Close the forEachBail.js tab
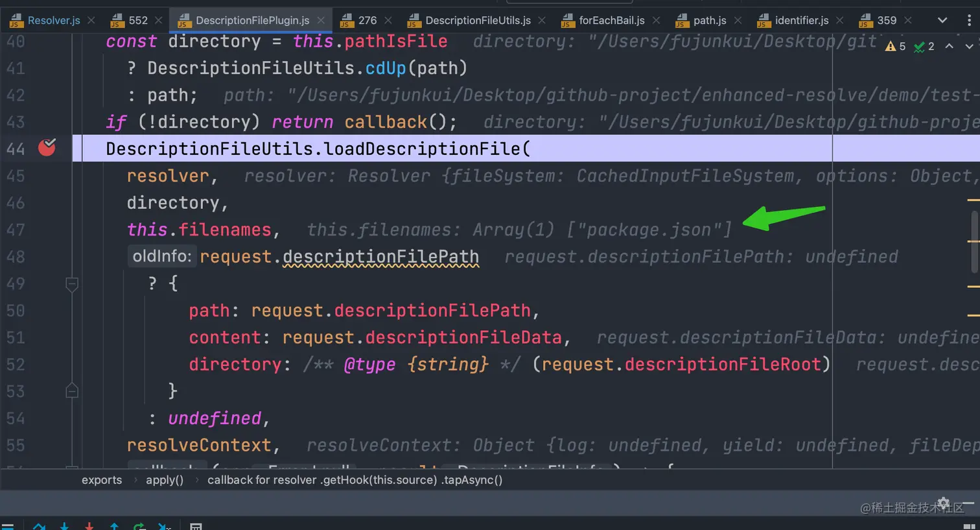The width and height of the screenshot is (980, 530). tap(656, 20)
